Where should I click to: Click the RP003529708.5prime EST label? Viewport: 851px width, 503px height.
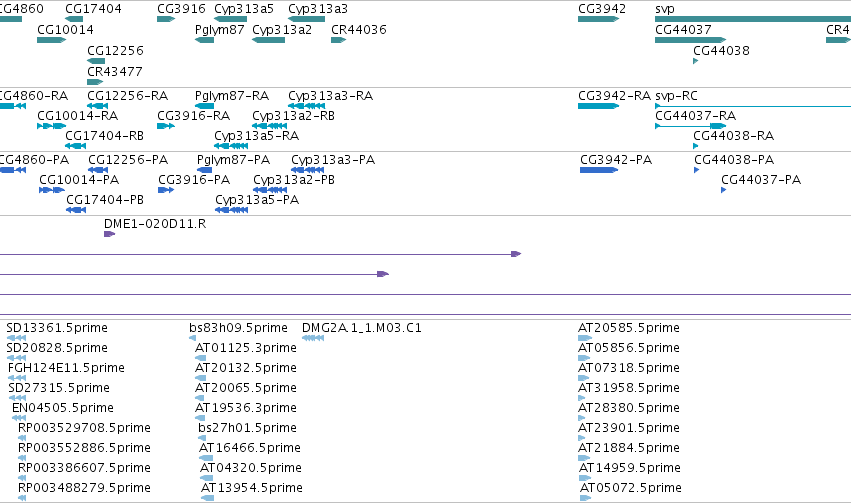84,428
